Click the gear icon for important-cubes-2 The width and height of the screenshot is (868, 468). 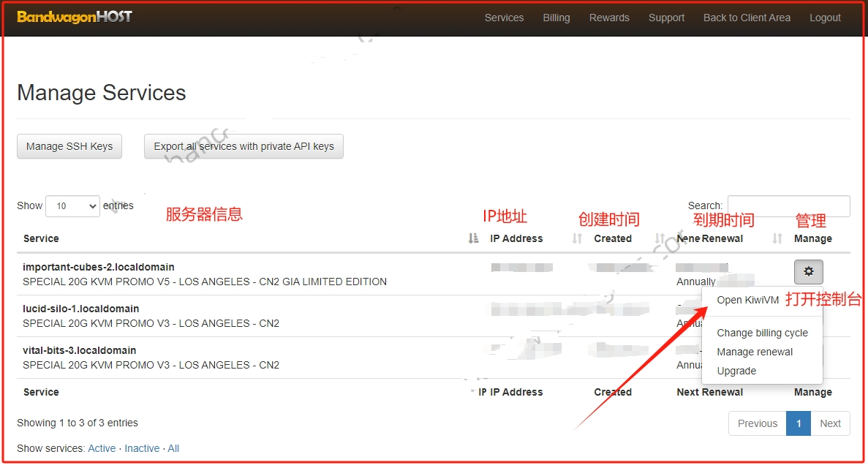click(x=808, y=272)
